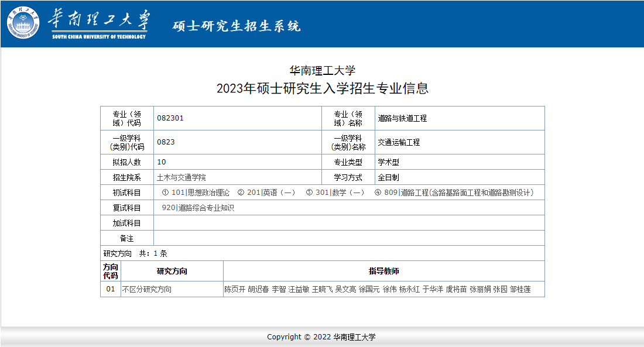The height and width of the screenshot is (347, 644).
Task: Click advisor name 王晓飞
Action: [323, 289]
